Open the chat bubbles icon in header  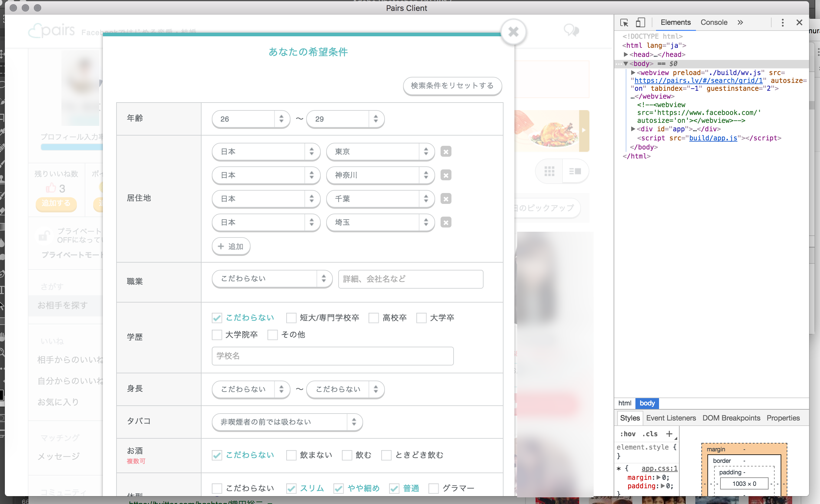coord(571,31)
